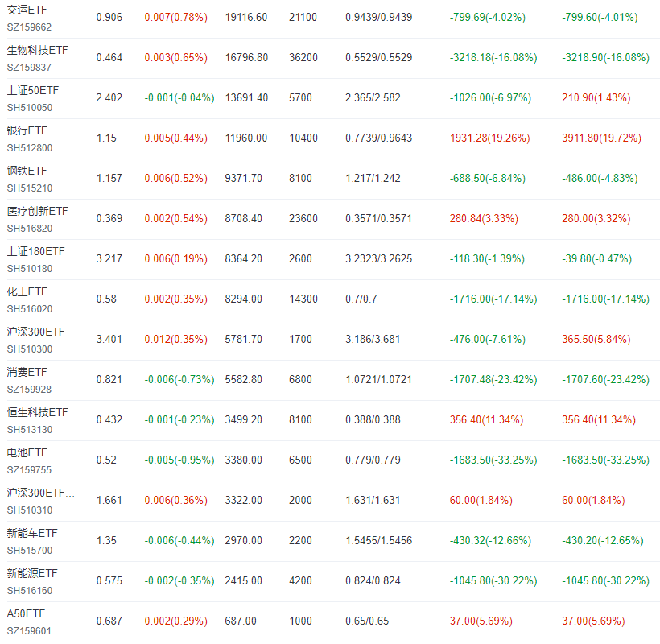
Task: Click the profit 280.84(3.33%)
Action: pyautogui.click(x=484, y=218)
